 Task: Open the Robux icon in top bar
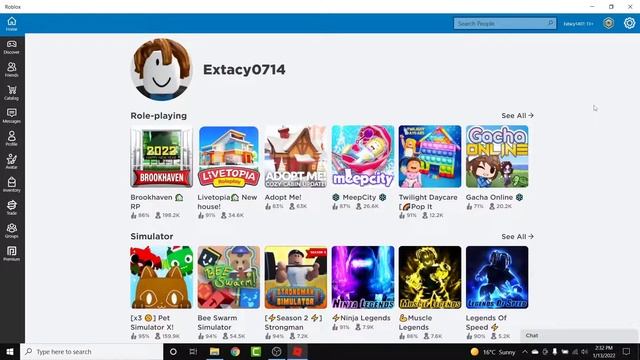[609, 23]
